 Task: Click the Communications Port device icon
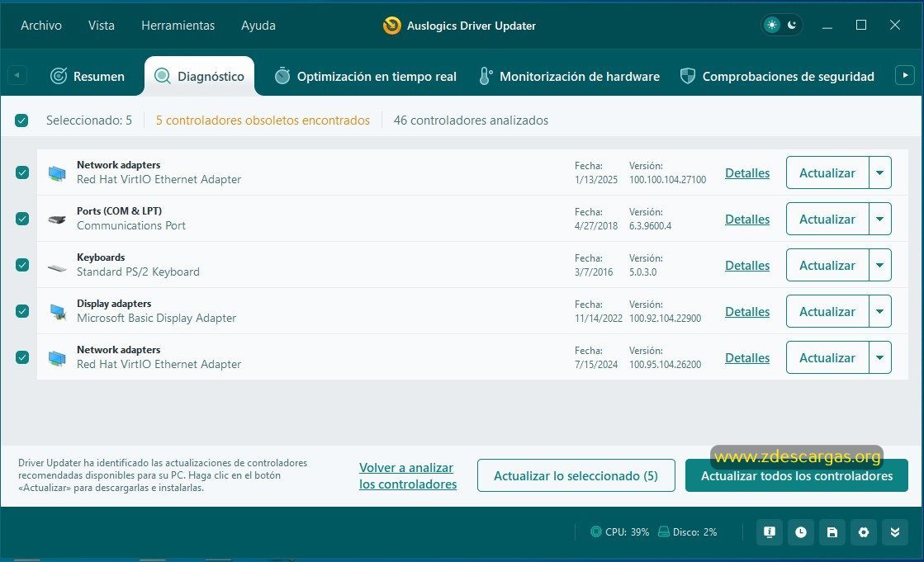click(x=57, y=220)
